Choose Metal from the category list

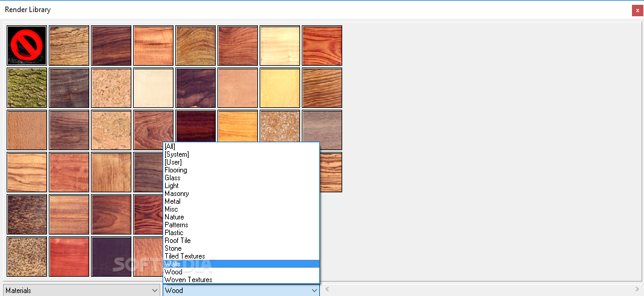tap(241, 201)
